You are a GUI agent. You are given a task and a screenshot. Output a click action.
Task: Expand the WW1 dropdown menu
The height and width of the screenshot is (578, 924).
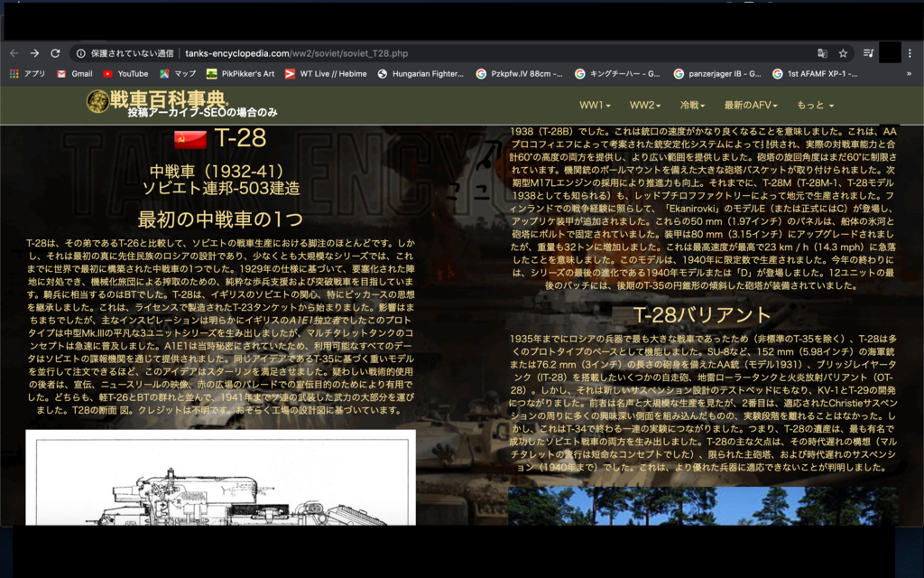coord(595,106)
